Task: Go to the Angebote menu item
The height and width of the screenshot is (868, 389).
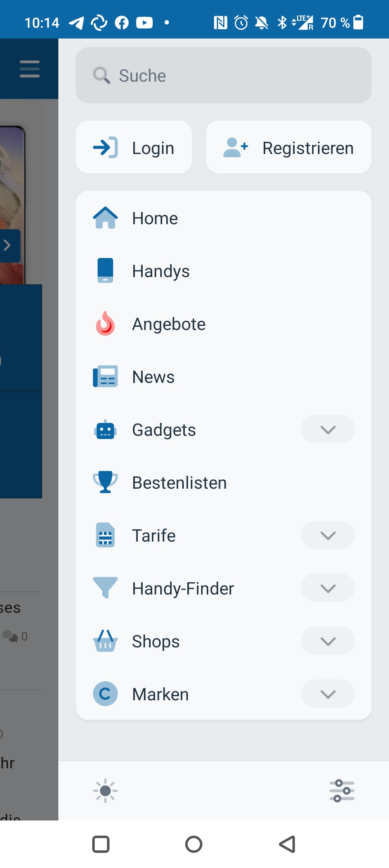Action: pos(224,324)
